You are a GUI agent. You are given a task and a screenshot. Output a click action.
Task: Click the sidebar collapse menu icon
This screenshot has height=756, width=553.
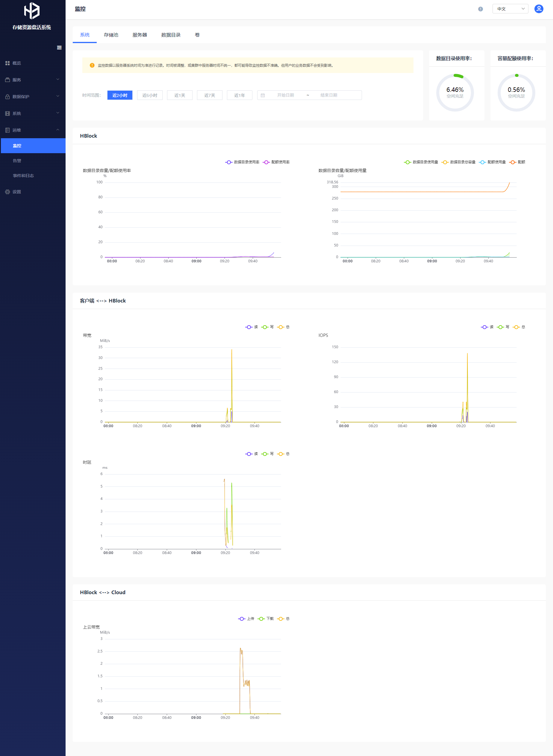click(59, 48)
